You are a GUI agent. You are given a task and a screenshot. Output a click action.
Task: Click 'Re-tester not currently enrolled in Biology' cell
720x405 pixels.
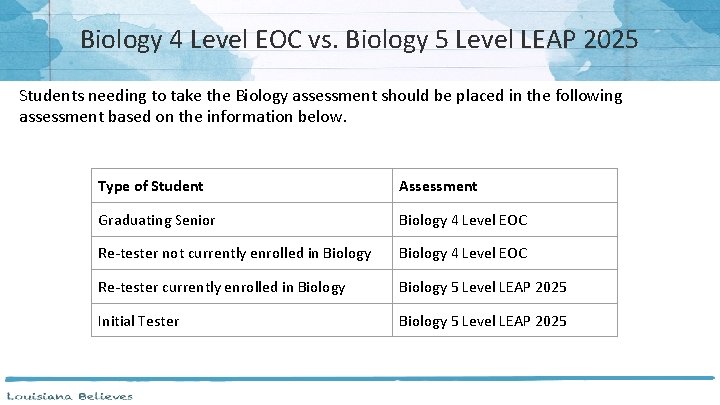(x=234, y=254)
